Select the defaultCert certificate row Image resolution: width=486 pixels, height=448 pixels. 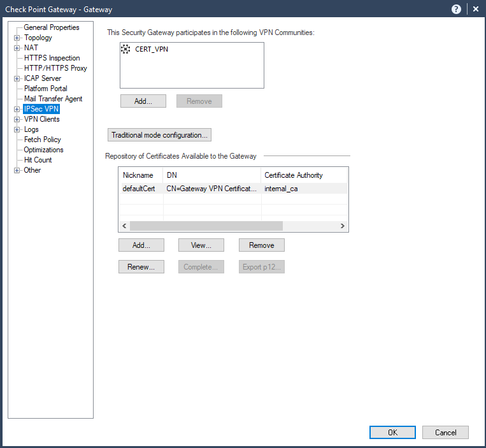(139, 189)
